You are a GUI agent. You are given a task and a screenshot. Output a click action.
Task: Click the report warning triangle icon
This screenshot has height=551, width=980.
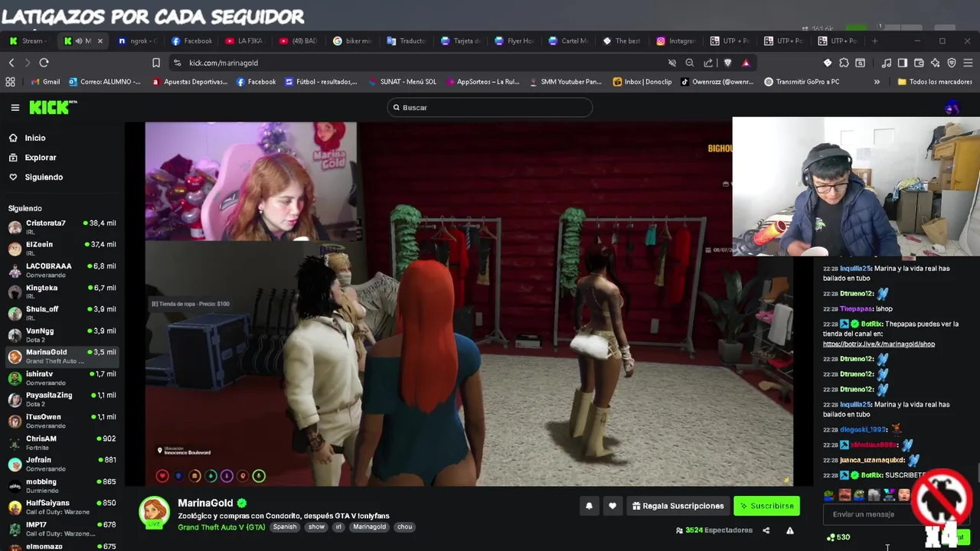789,530
